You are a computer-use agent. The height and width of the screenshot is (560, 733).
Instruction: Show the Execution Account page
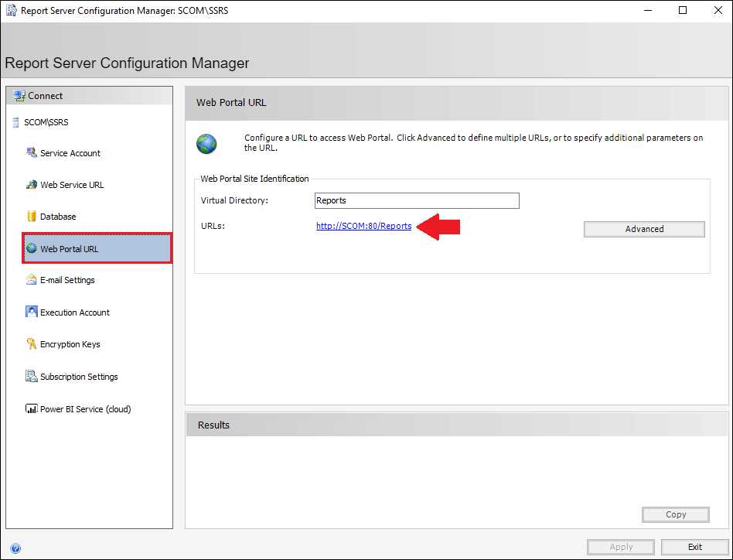[75, 312]
